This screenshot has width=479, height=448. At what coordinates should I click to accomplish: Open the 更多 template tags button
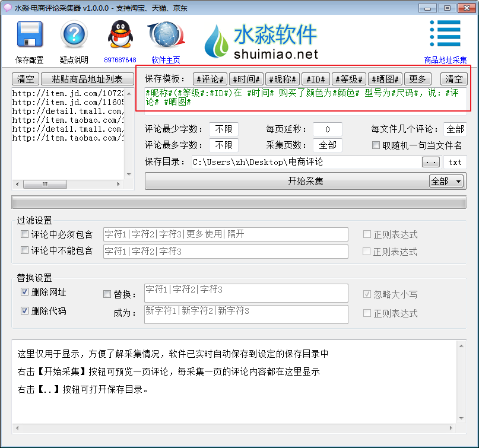(418, 79)
